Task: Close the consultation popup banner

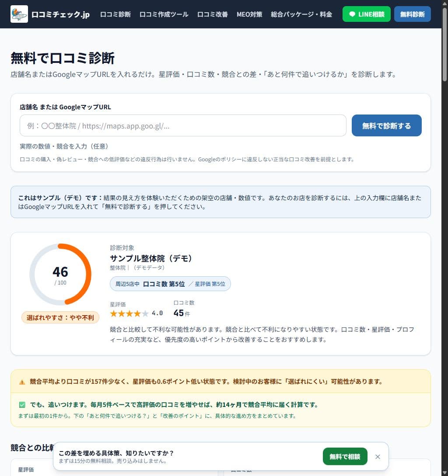Action: (378, 457)
